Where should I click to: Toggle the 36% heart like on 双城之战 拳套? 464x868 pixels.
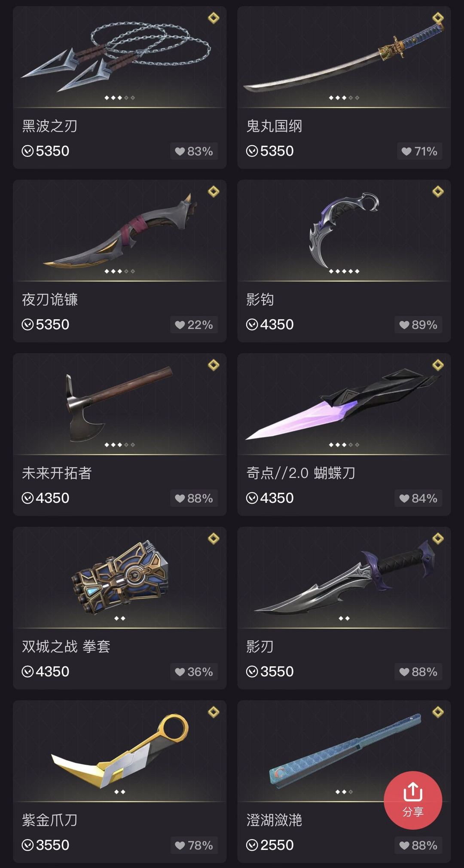tap(194, 672)
